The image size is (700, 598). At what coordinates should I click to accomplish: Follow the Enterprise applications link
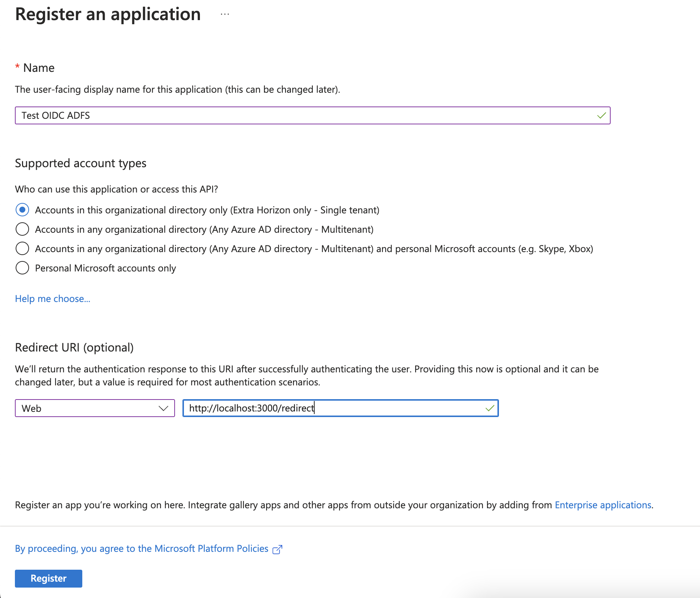tap(603, 505)
